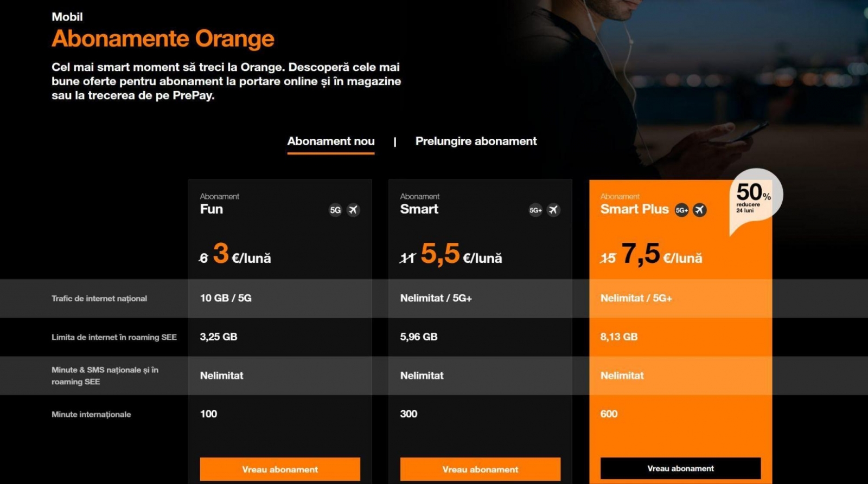Click the 7,5 €/lună price on Smart Plus

[x=662, y=254]
